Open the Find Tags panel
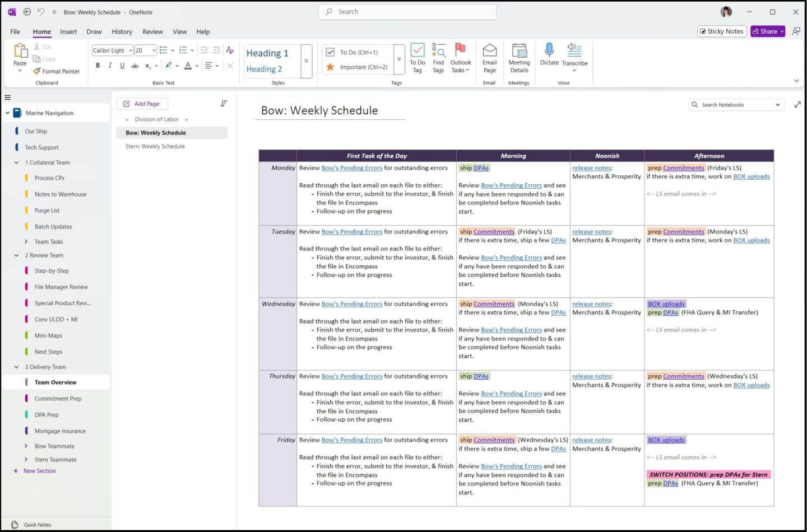This screenshot has height=532, width=807. [438, 58]
